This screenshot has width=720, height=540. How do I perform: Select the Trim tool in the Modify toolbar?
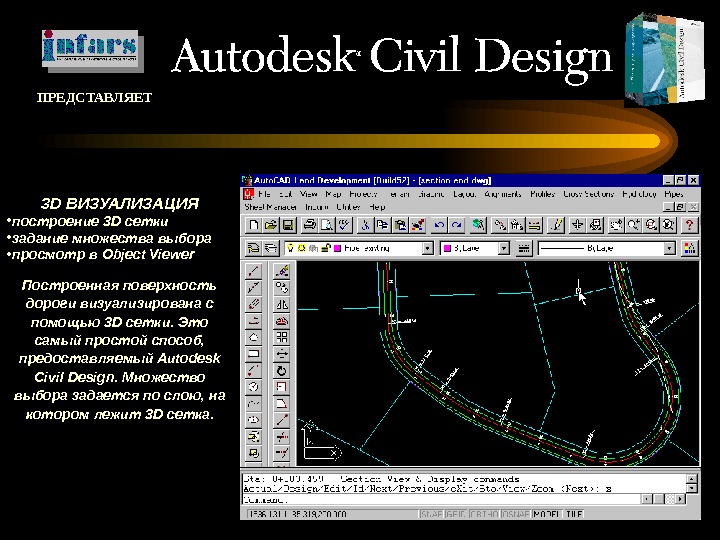(x=281, y=437)
